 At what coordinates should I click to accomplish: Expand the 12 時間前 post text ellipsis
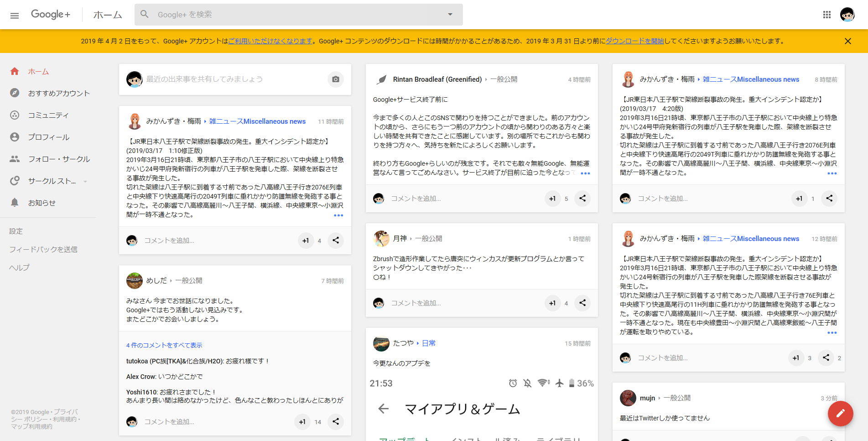click(x=832, y=333)
